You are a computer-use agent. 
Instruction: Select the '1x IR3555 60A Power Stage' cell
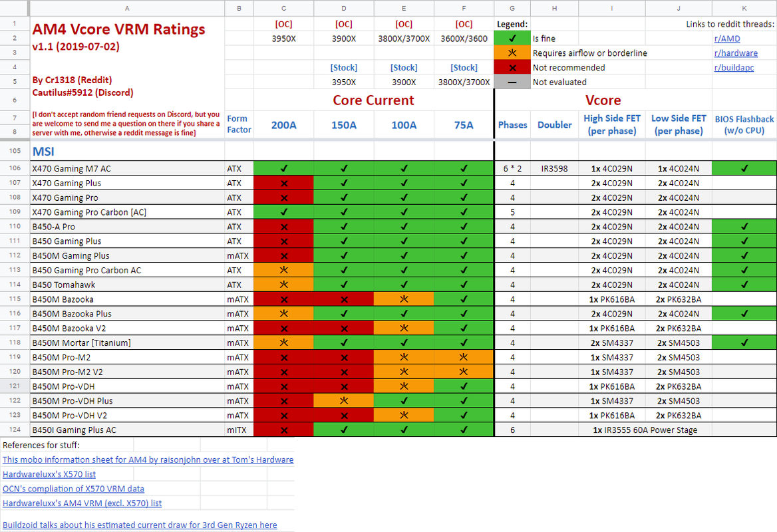click(645, 430)
